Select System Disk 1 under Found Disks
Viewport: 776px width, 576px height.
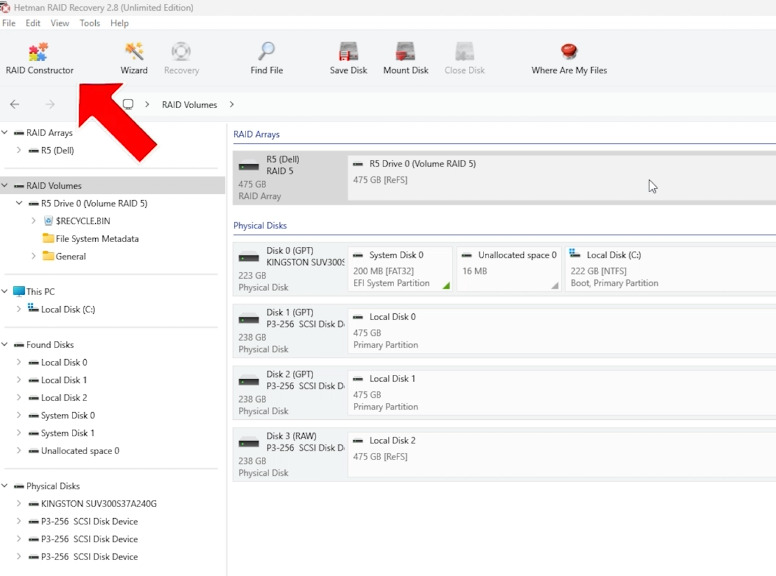(68, 433)
